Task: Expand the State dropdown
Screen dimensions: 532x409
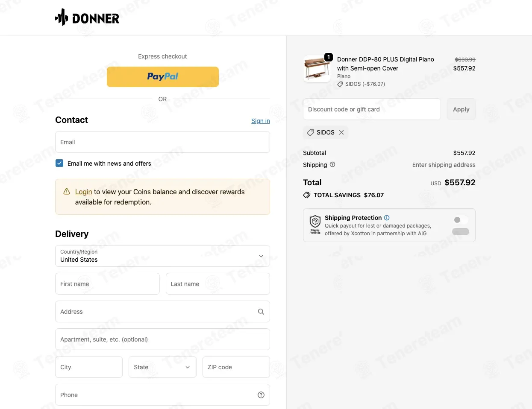Action: 162,367
